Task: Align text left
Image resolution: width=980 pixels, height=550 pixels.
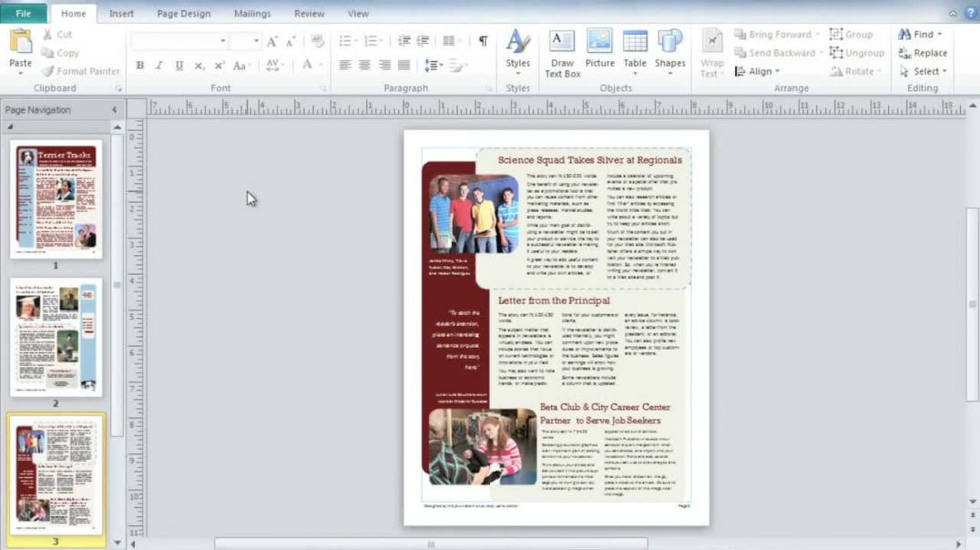Action: (344, 65)
